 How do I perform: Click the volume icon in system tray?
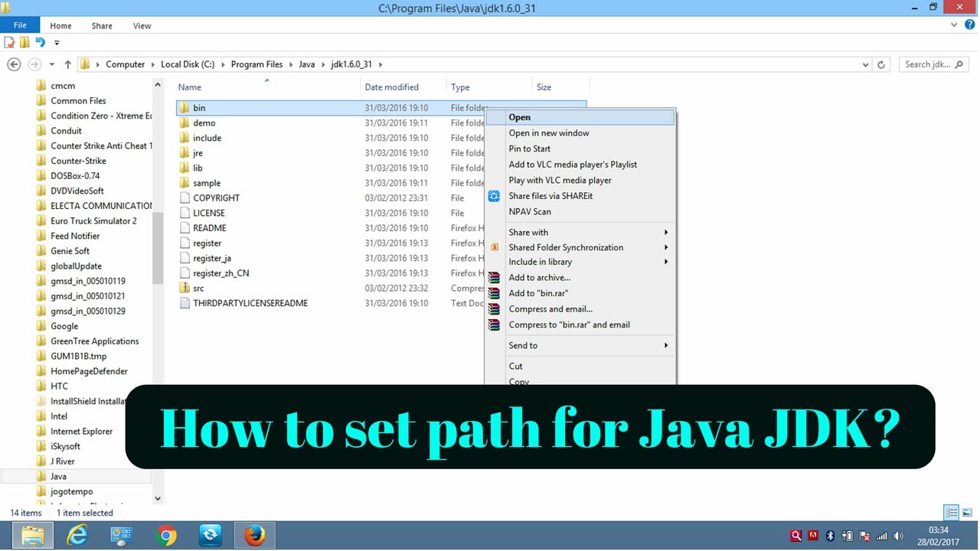point(899,536)
